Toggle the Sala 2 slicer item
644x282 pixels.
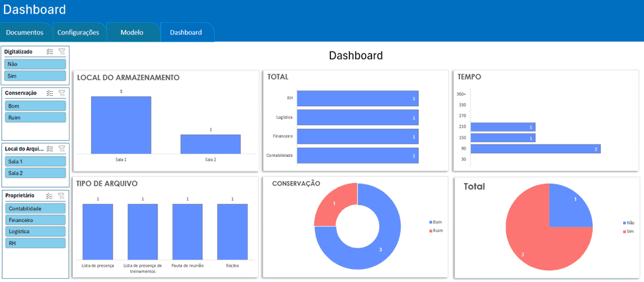click(36, 173)
